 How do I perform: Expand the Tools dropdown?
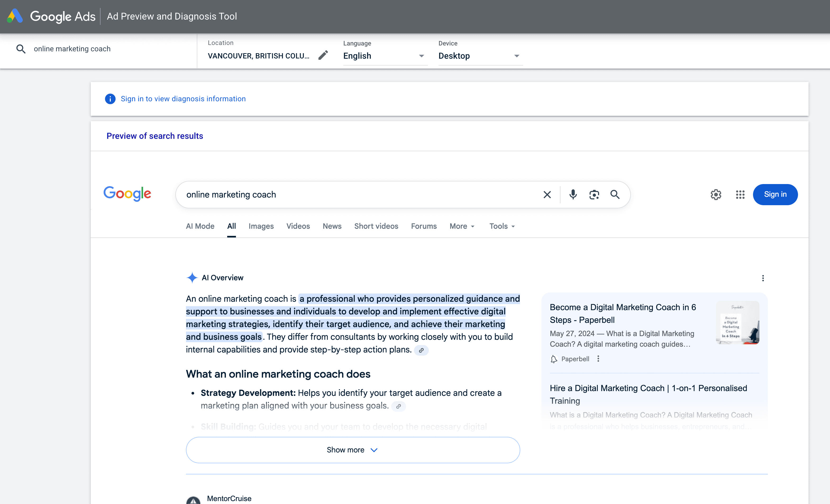tap(502, 226)
